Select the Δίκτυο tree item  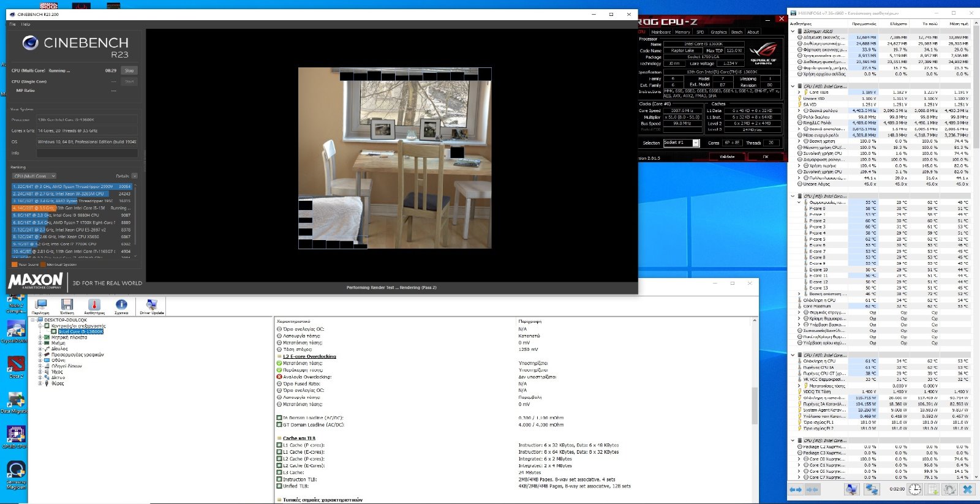coord(58,377)
